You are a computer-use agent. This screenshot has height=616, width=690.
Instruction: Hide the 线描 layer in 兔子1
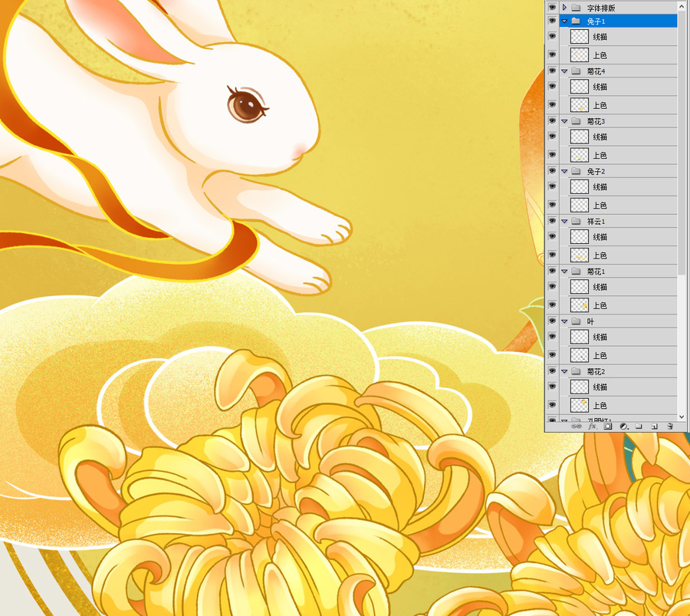[552, 36]
